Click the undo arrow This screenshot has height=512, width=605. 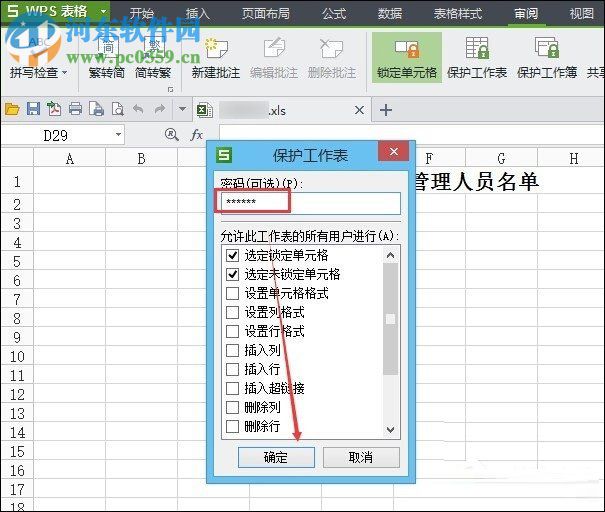pyautogui.click(x=138, y=109)
